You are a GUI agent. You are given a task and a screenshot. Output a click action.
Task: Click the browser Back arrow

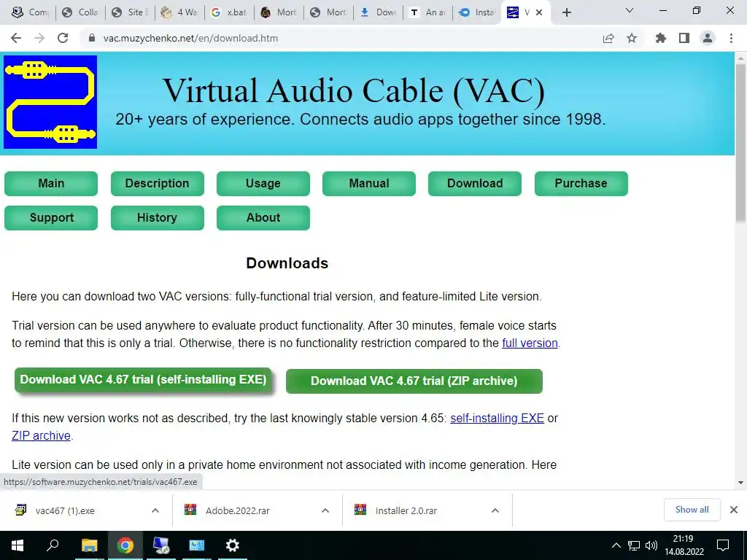coord(16,38)
